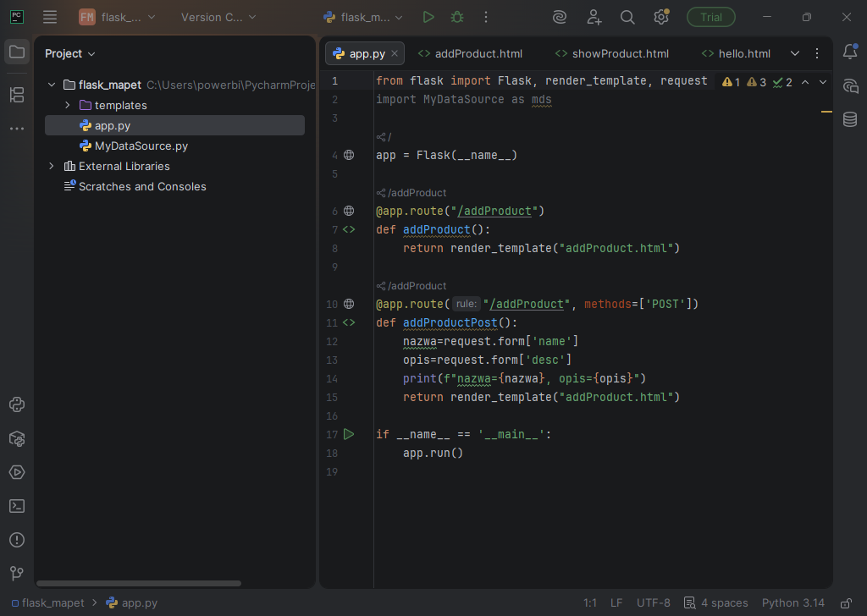Collapse the flask_mapet root folder
This screenshot has height=616, width=867.
(52, 85)
